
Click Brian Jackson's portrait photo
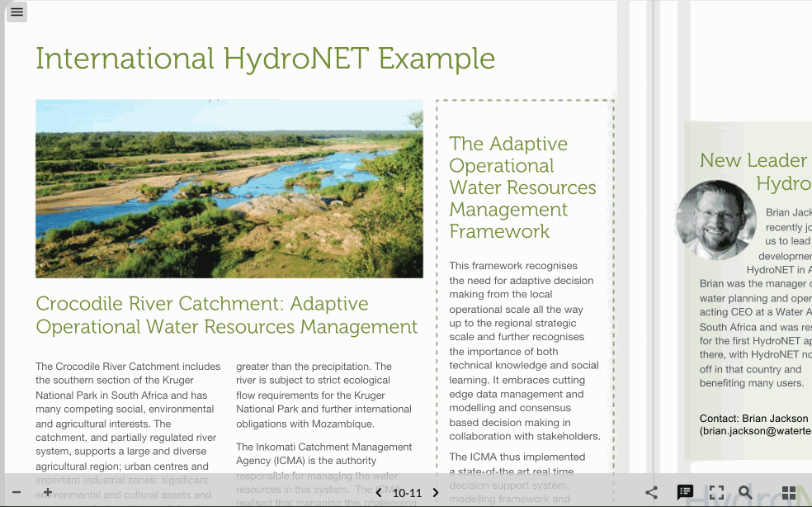tap(716, 220)
